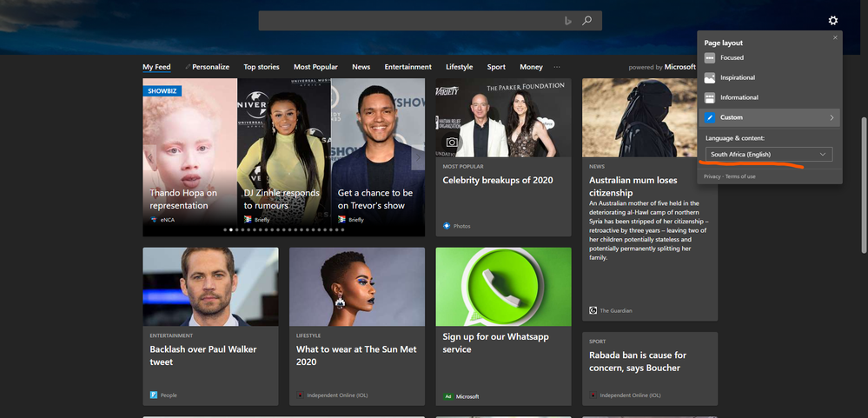The image size is (868, 418).
Task: Switch to Entertainment tab
Action: coord(408,67)
